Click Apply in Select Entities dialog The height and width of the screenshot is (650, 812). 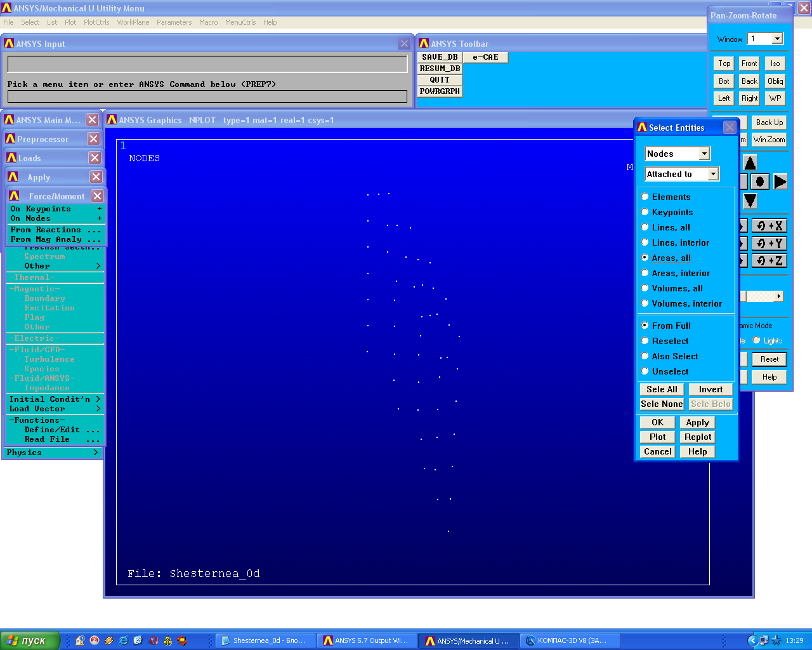pyautogui.click(x=697, y=422)
